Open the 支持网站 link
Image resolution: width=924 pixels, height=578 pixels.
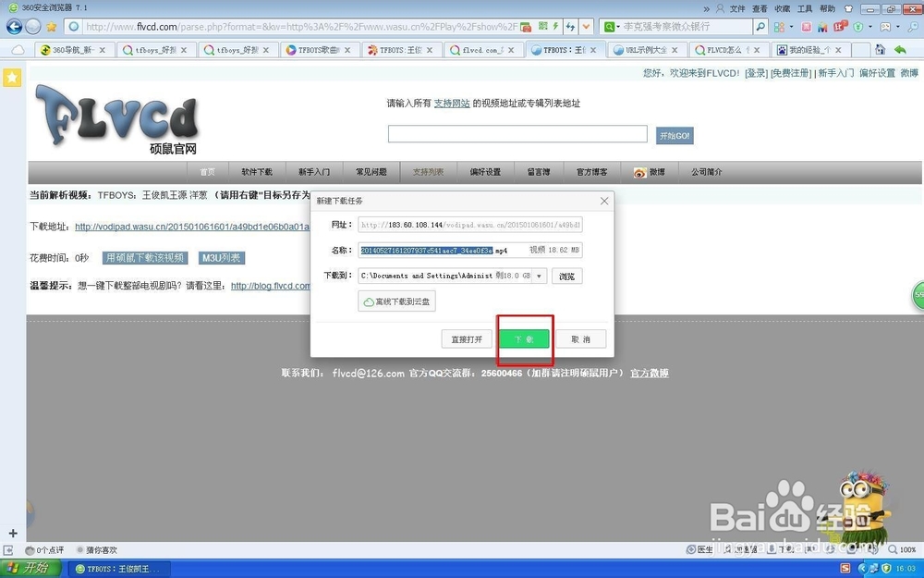pyautogui.click(x=452, y=104)
